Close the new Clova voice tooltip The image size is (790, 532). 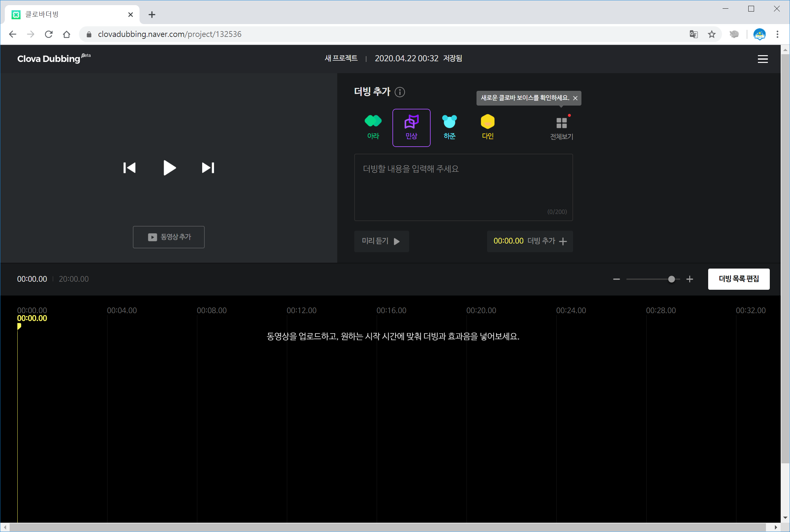click(x=575, y=98)
